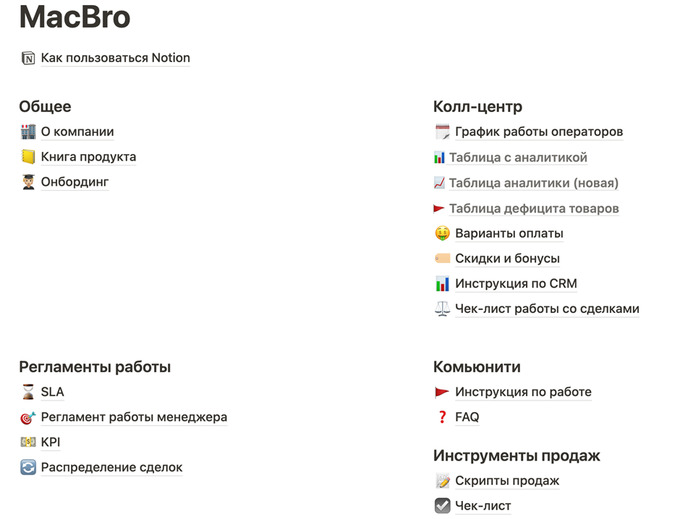
Task: Click the target icon beside Регламент работы менеджера
Action: (28, 417)
